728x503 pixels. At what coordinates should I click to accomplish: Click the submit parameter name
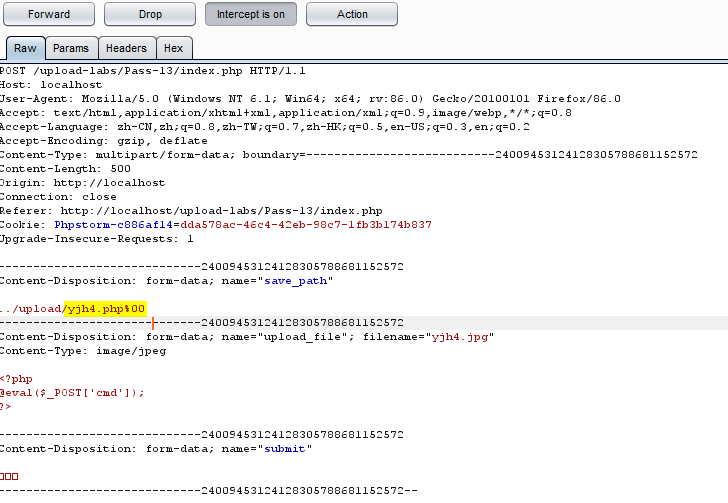coord(285,449)
